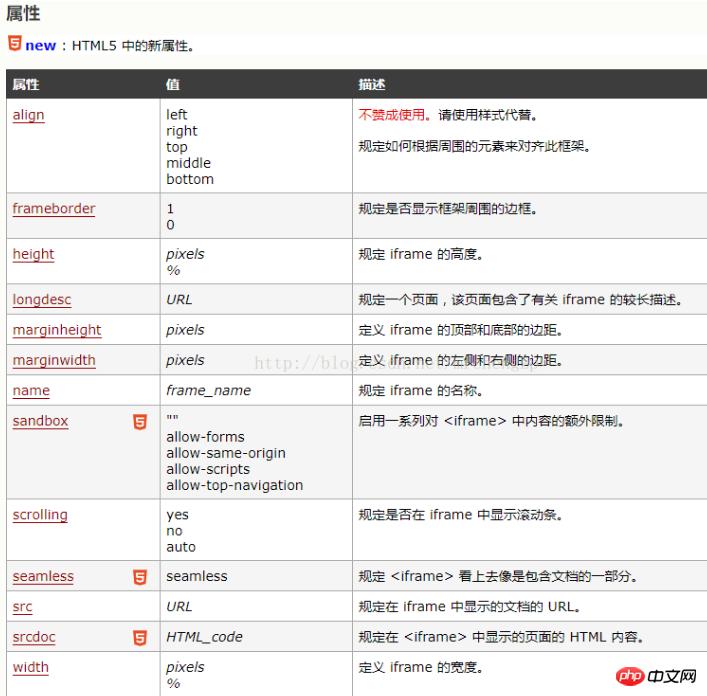Viewport: 707px width, 696px height.
Task: Click the HTML5 icon in sandbox row
Action: tap(140, 422)
